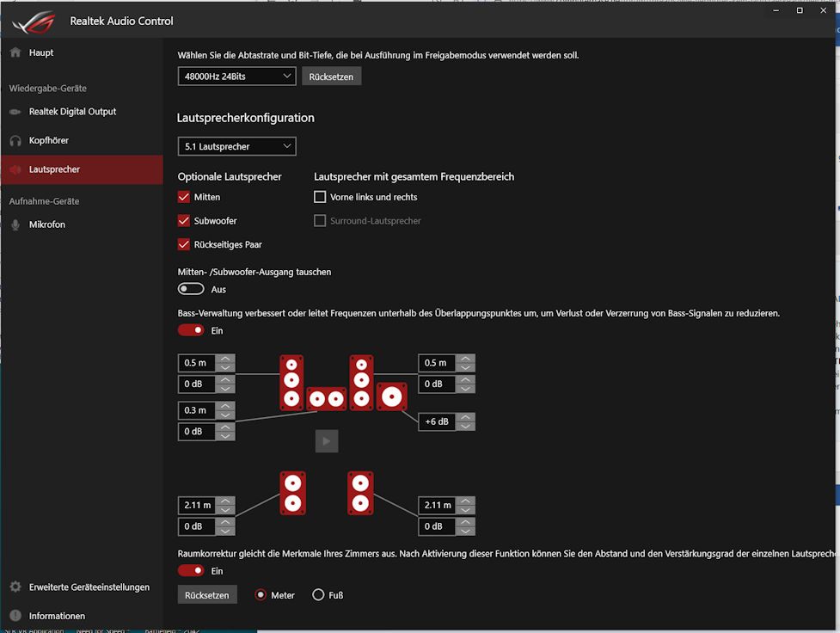Screen dimensions: 840x633
Task: Reset the sample rate with Rücksetzen
Action: click(x=331, y=76)
